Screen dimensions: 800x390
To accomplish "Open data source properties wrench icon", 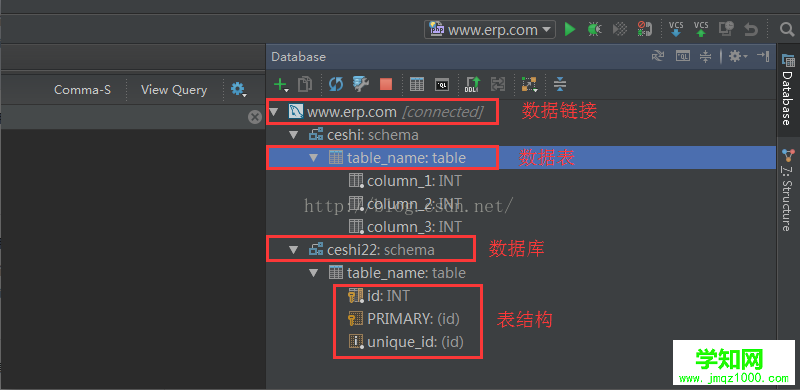I will (x=361, y=84).
